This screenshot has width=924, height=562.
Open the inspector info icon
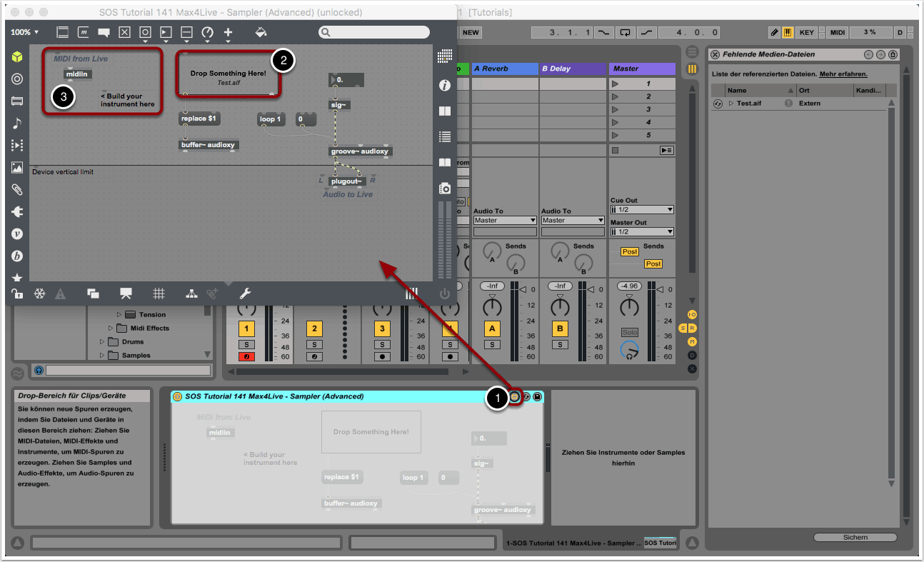445,86
